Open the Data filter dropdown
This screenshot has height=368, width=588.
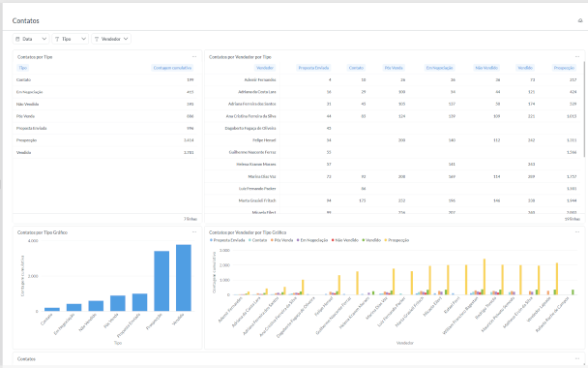coord(31,39)
